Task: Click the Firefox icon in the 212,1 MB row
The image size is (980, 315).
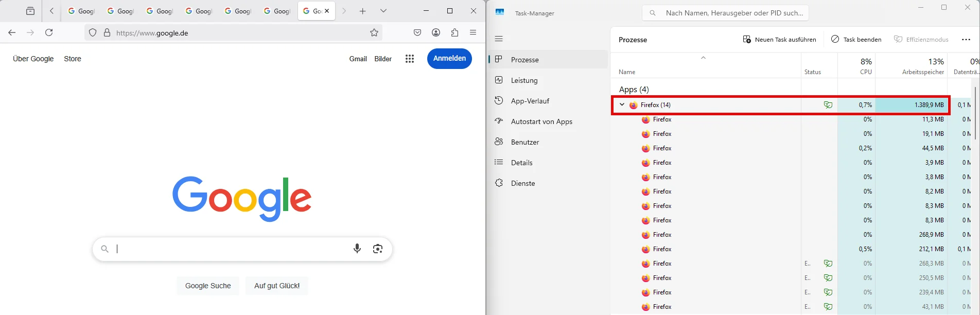Action: (x=645, y=249)
